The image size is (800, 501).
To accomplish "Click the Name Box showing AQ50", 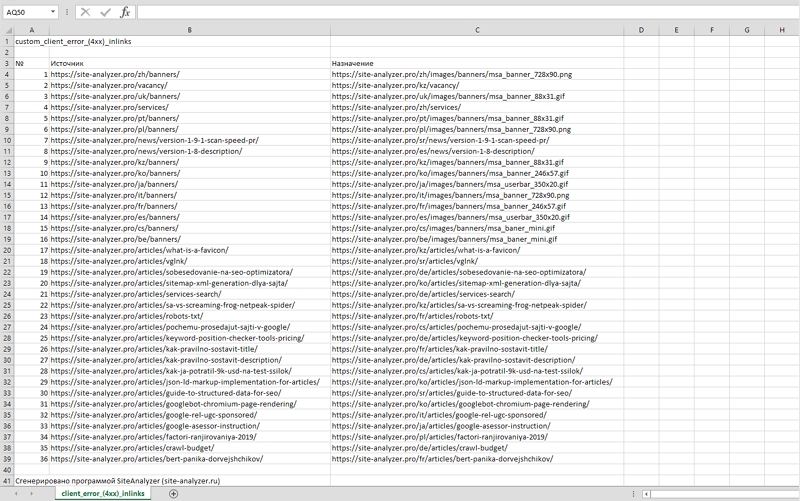I will click(27, 12).
